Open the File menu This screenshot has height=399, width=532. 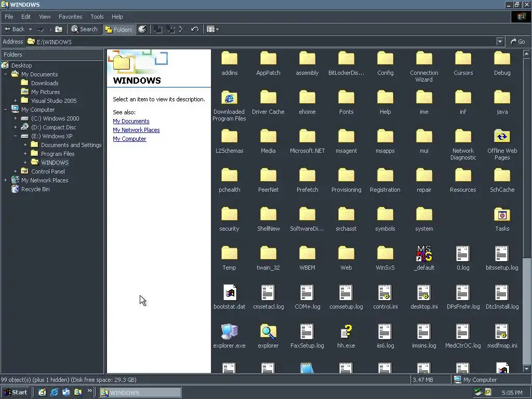9,17
